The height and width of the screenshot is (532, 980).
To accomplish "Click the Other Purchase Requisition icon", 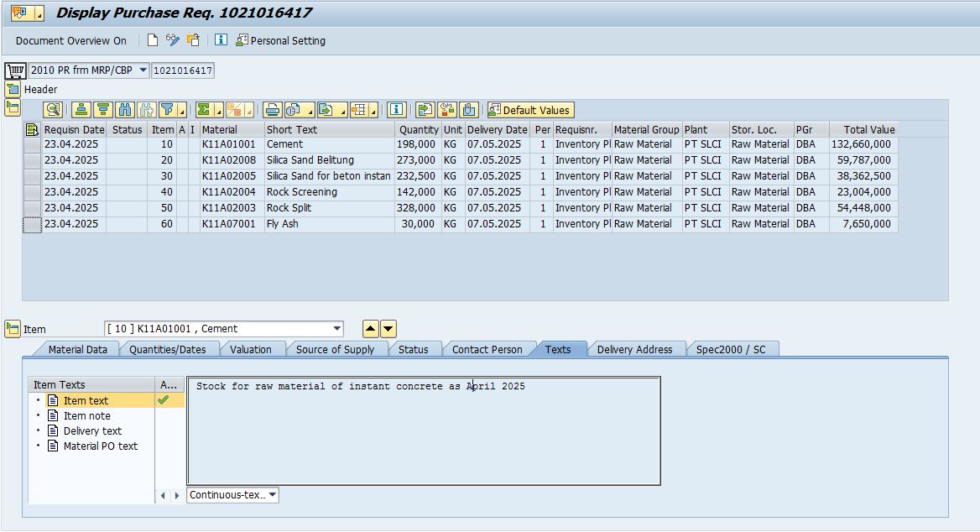I will (194, 40).
